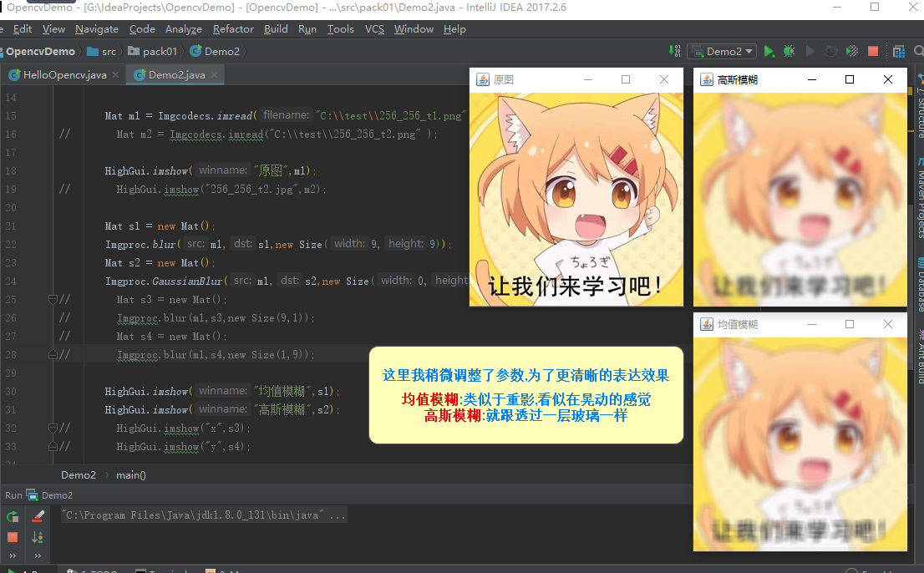Open the Tools menu
This screenshot has width=924, height=573.
pos(341,29)
